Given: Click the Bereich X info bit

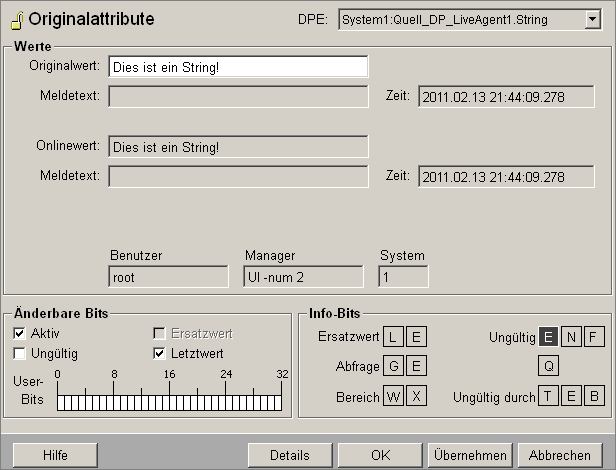Looking at the screenshot, I should click(x=416, y=396).
